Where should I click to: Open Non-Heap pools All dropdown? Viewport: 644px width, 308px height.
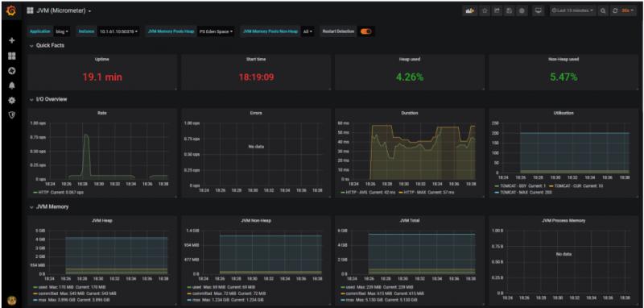click(308, 31)
